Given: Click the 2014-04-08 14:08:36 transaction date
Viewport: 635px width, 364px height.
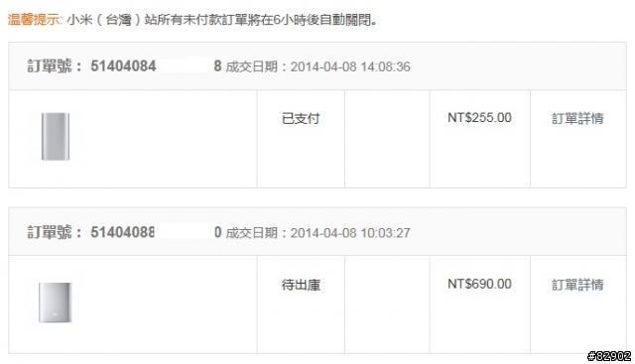Looking at the screenshot, I should tap(350, 66).
